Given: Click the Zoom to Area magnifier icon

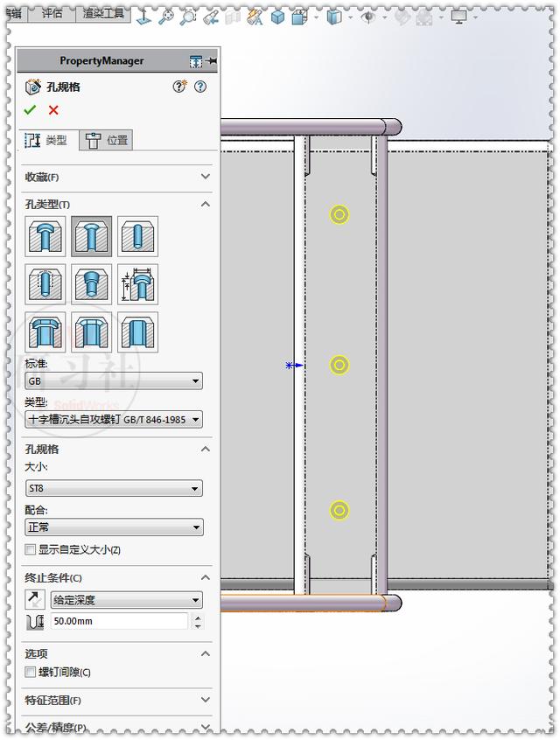Looking at the screenshot, I should 188,17.
